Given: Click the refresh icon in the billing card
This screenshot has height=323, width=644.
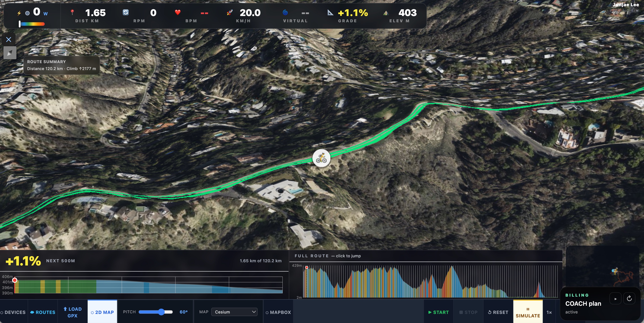Looking at the screenshot, I should tap(629, 299).
